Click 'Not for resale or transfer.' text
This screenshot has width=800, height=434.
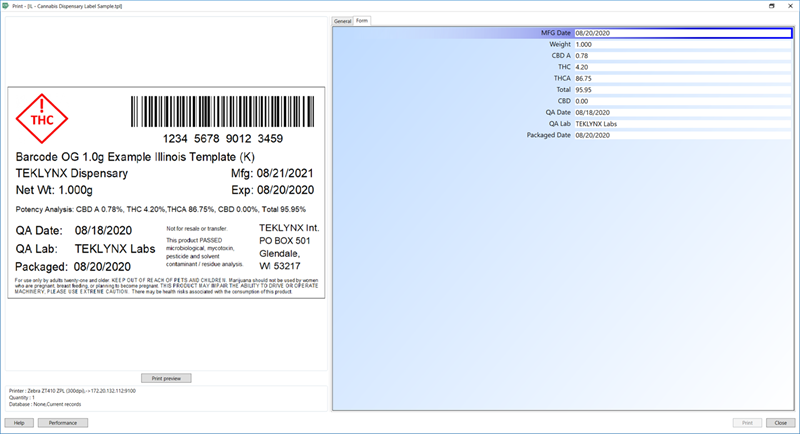click(x=196, y=229)
